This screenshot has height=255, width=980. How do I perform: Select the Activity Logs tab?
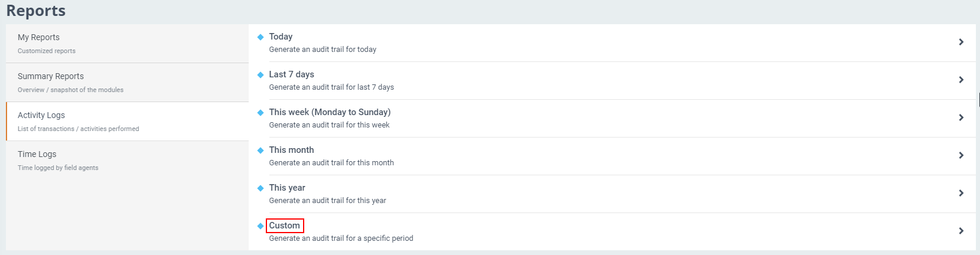coord(41,115)
